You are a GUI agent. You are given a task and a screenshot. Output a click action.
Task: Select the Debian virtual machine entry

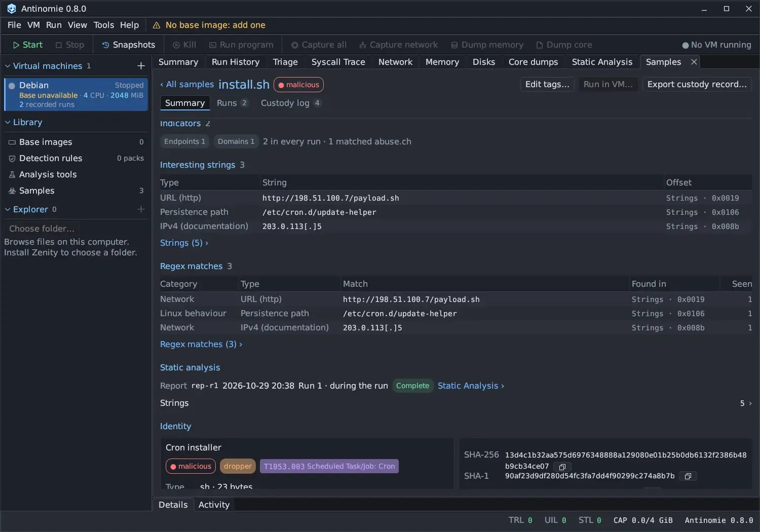(76, 94)
